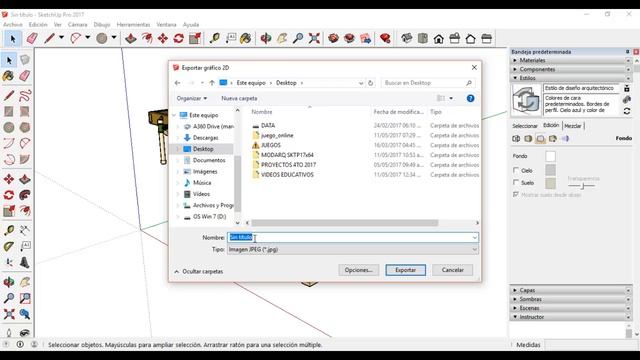Open the Edición menu
640x360 pixels.
pyautogui.click(x=38, y=24)
